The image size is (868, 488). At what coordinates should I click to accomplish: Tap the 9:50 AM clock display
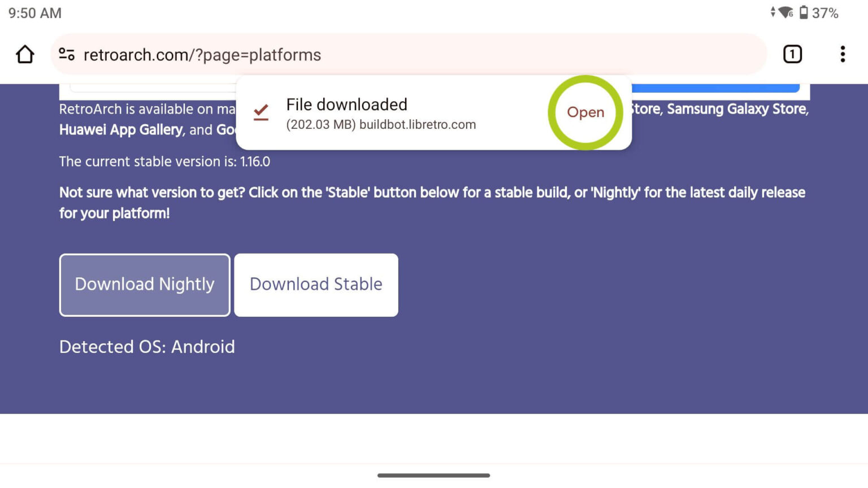click(34, 12)
